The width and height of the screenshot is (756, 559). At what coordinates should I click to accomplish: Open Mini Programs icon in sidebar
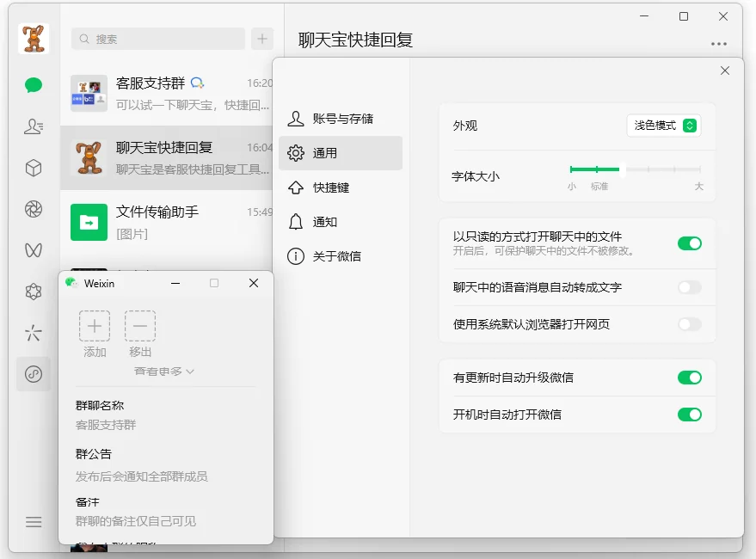click(x=34, y=374)
